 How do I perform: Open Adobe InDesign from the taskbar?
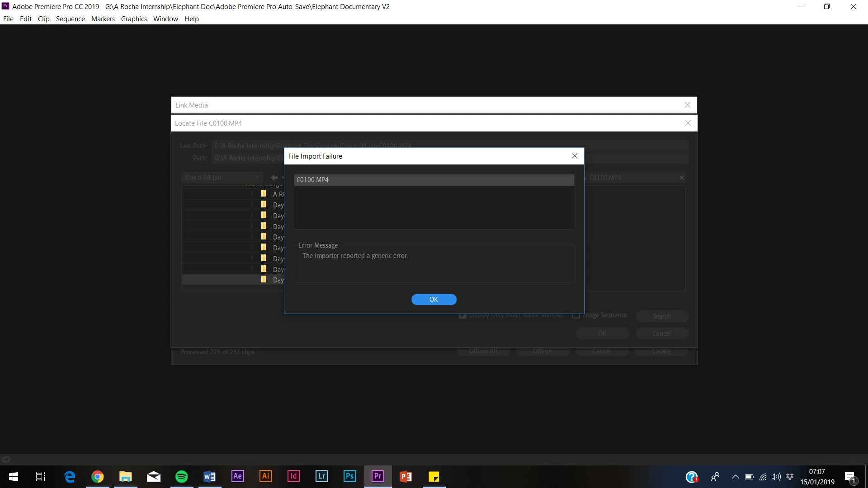[293, 476]
